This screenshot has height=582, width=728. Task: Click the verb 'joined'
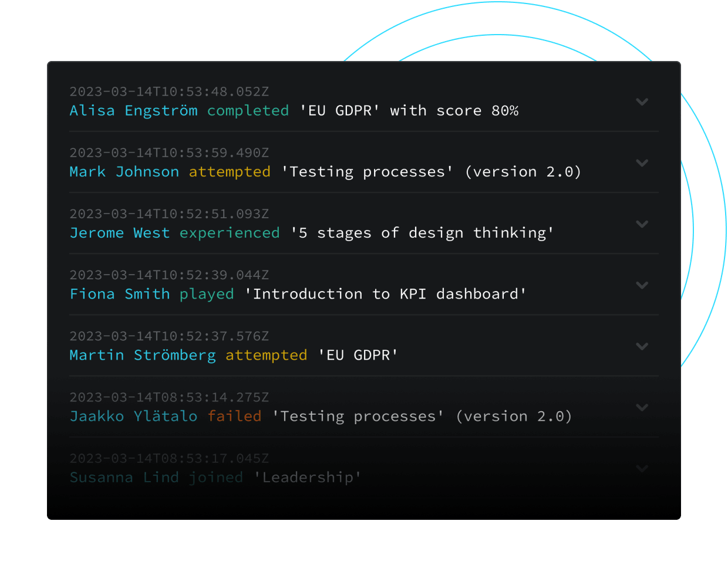pyautogui.click(x=216, y=478)
